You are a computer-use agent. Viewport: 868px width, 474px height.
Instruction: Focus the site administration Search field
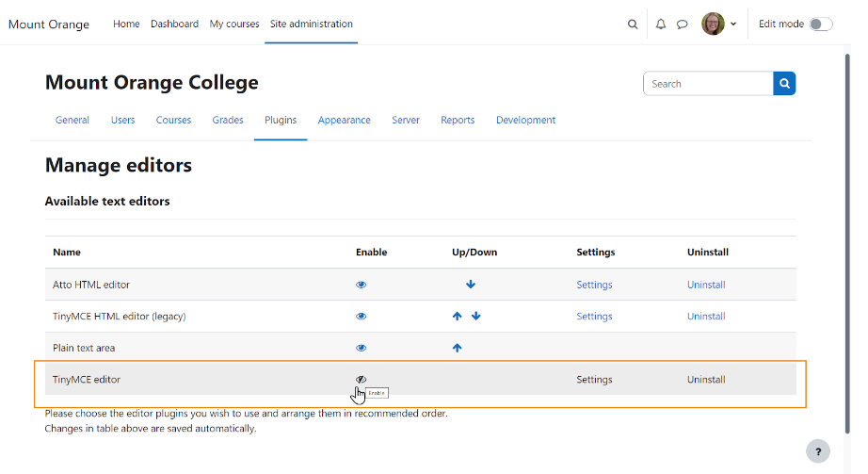(x=708, y=84)
